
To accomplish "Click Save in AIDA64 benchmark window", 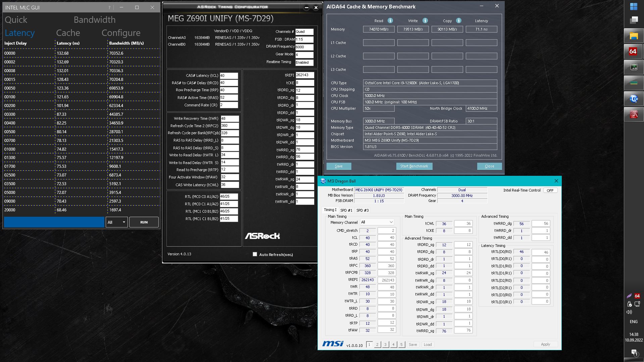I will click(x=339, y=166).
